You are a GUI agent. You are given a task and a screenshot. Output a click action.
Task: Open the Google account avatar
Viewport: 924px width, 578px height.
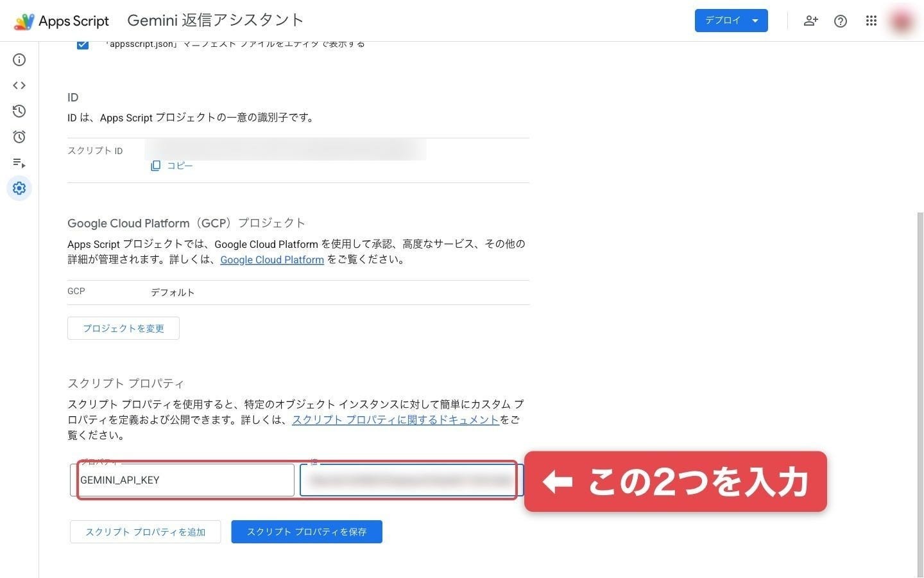click(x=902, y=21)
